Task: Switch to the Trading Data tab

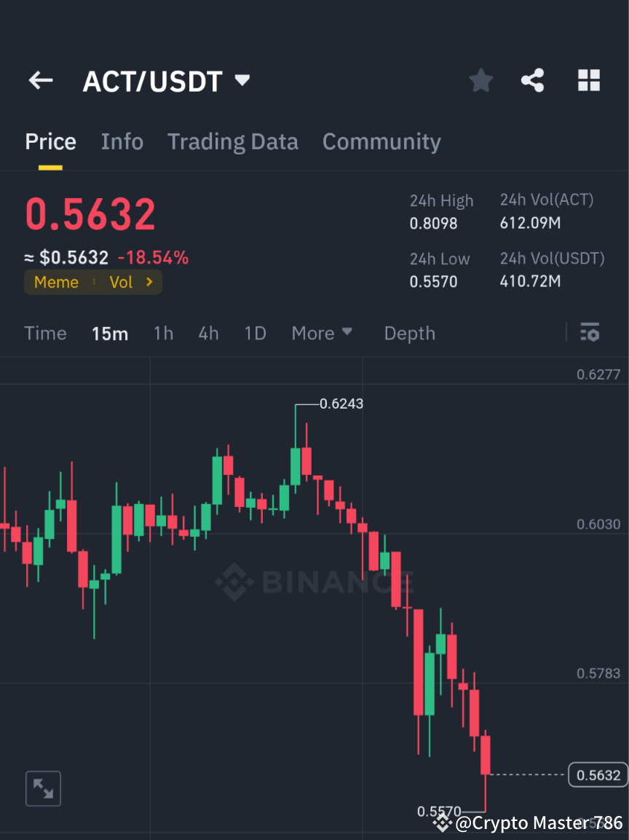Action: pyautogui.click(x=233, y=141)
